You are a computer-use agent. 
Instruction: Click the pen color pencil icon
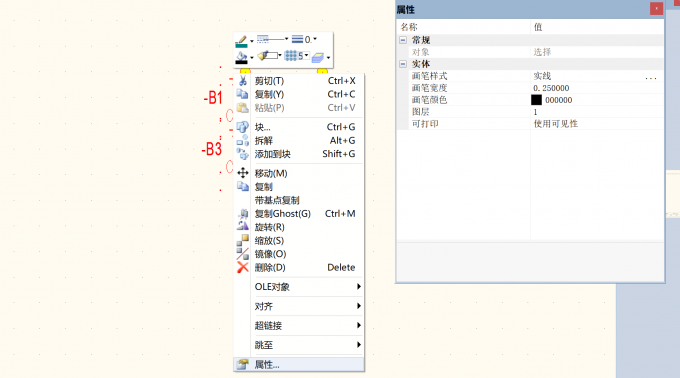(x=242, y=41)
